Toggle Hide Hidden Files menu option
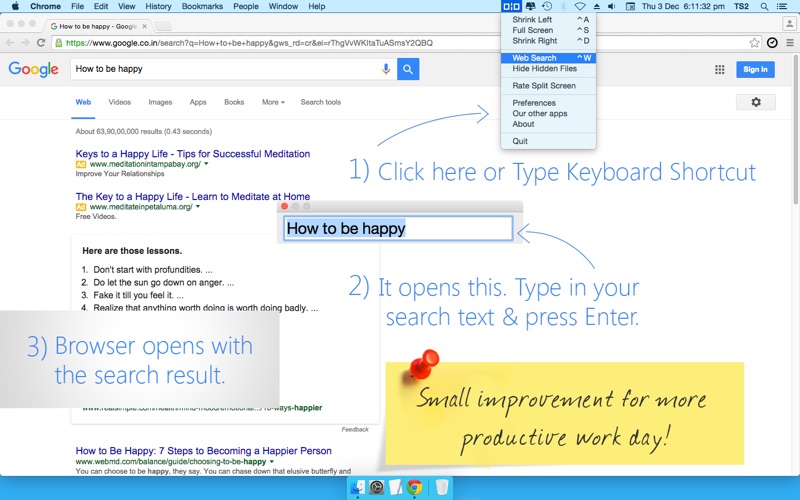The image size is (800, 500). 544,69
